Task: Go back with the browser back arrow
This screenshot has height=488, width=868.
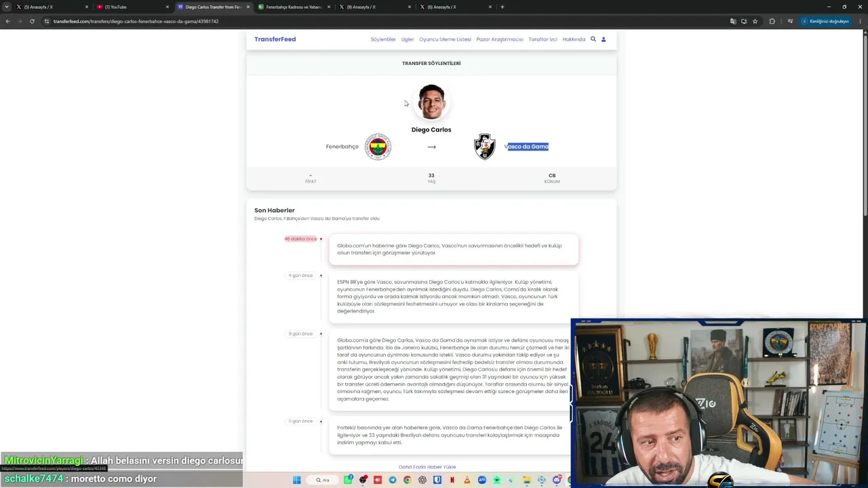Action: pyautogui.click(x=7, y=21)
